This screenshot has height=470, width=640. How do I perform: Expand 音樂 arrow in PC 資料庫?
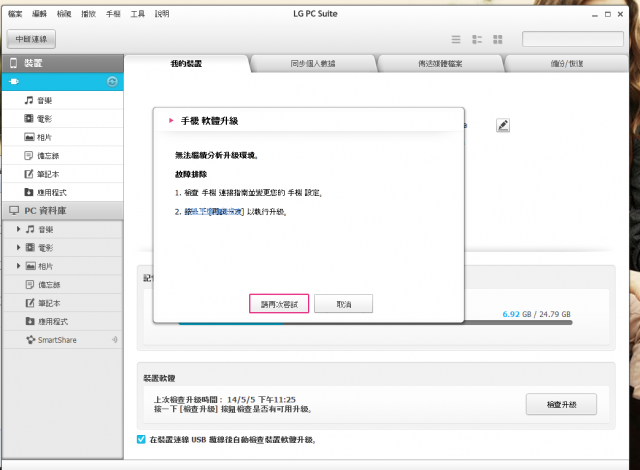[x=18, y=229]
